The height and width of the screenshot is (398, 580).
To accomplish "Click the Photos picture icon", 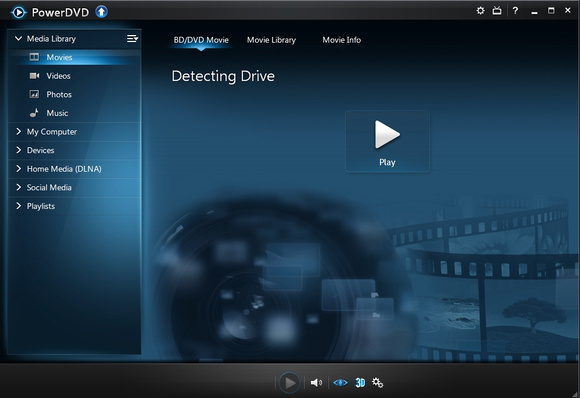I will pos(34,94).
